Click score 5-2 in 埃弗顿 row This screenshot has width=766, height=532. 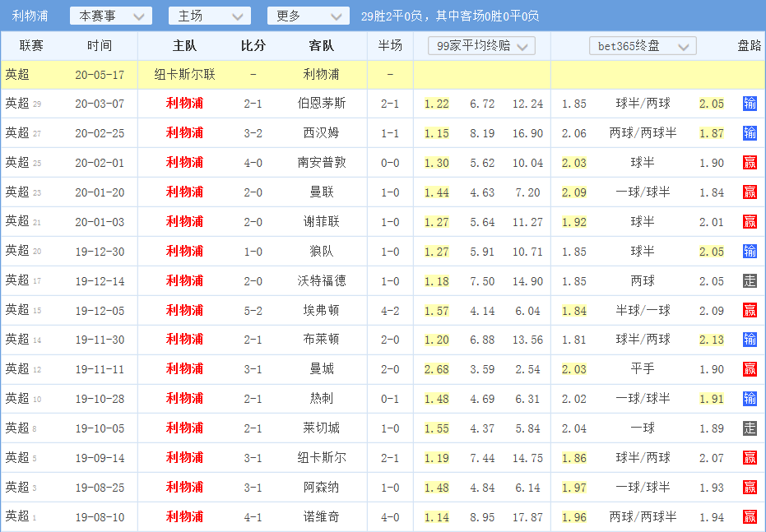pyautogui.click(x=253, y=311)
